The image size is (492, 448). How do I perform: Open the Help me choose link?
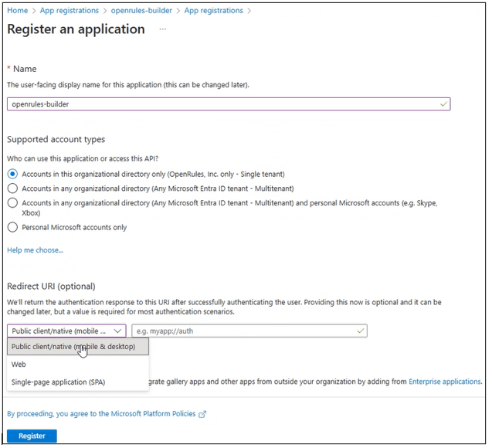[x=35, y=250]
